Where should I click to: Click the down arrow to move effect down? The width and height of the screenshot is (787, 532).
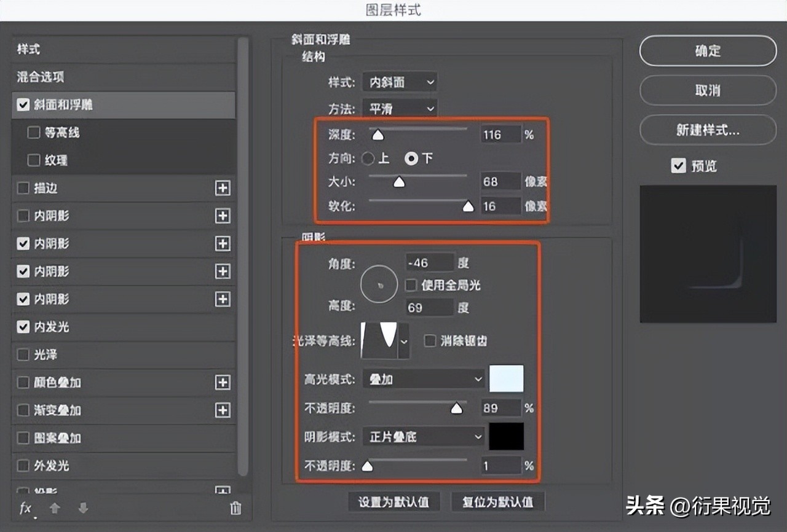[82, 509]
